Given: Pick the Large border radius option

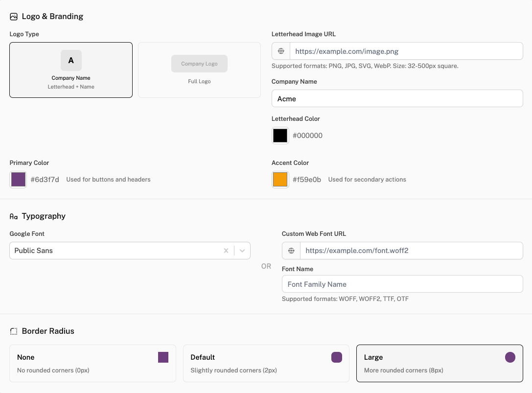Looking at the screenshot, I should (x=439, y=363).
